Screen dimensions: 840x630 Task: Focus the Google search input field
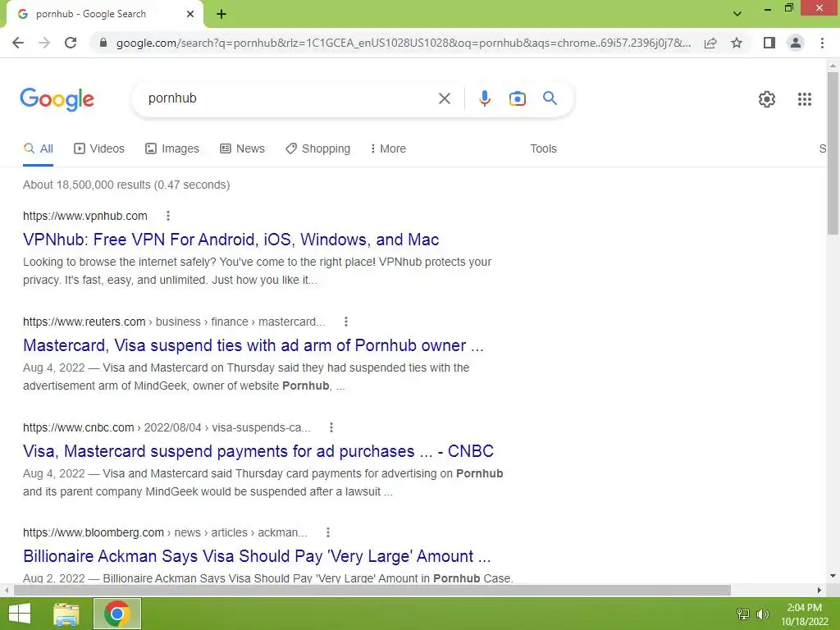pos(290,98)
